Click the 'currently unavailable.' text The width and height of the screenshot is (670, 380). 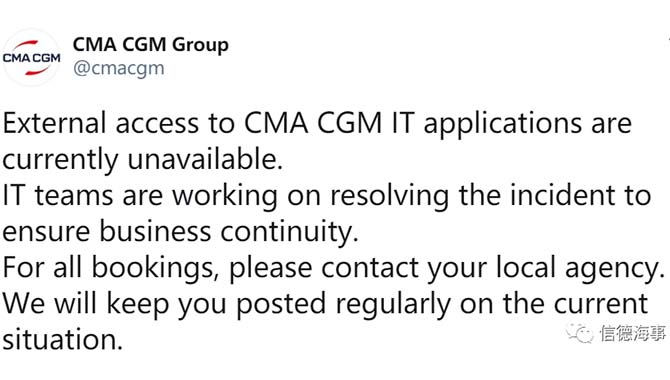tap(143, 160)
